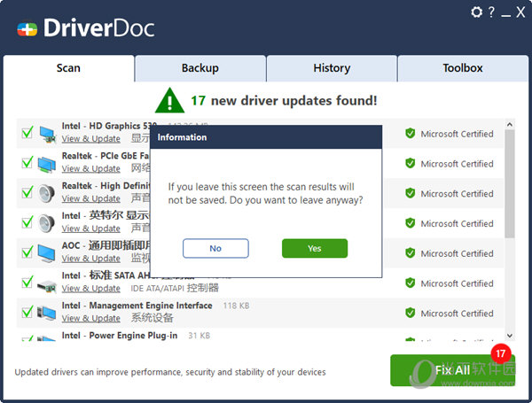Uncheck the Intel Management Engine Interface driver
This screenshot has width=532, height=403.
coord(27,311)
